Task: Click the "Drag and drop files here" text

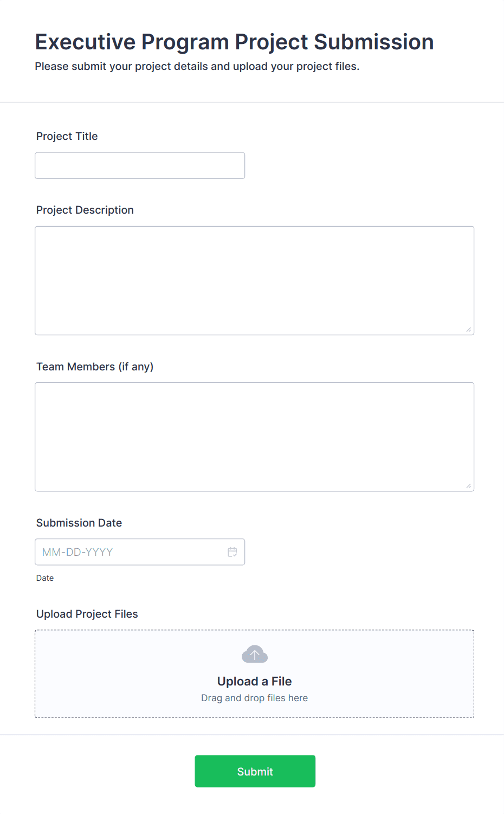Action: [x=254, y=698]
